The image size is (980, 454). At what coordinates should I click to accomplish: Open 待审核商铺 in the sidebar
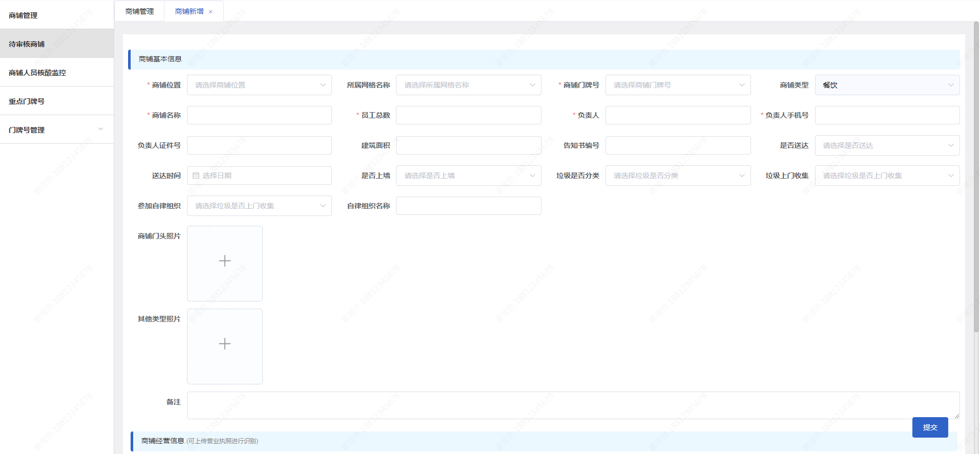[57, 44]
